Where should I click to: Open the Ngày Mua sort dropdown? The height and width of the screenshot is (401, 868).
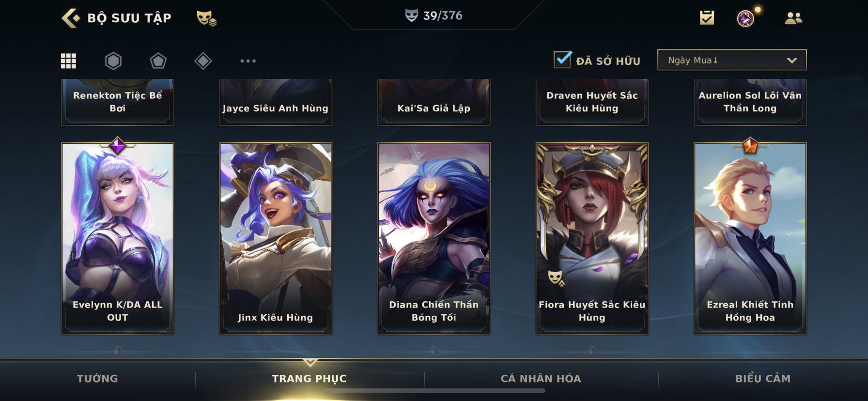732,60
